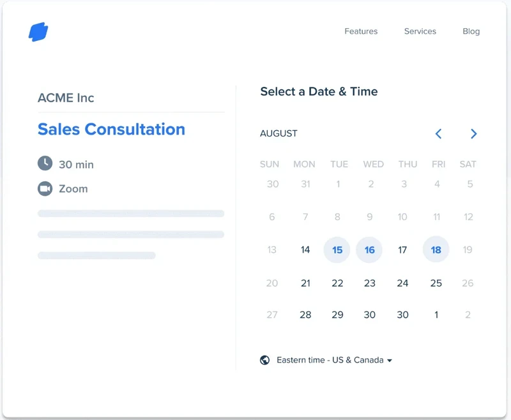Go to the previous month using the left chevron
This screenshot has height=420, width=511.
[438, 134]
